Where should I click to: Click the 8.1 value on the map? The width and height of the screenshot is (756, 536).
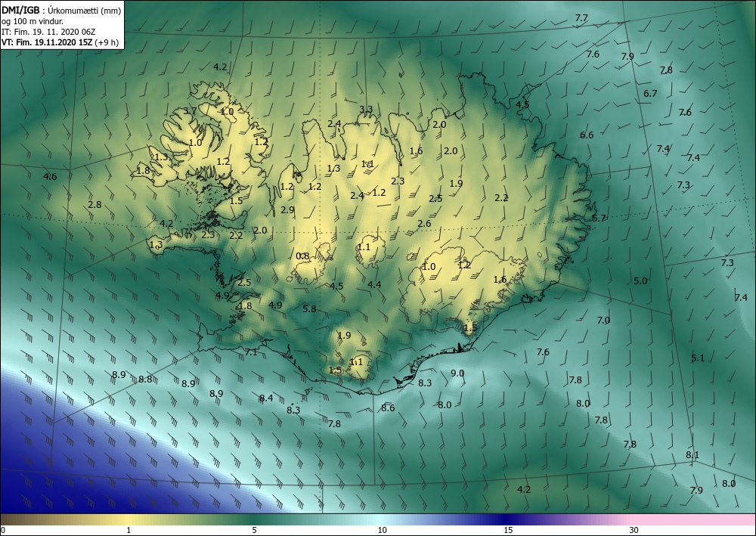tap(692, 454)
